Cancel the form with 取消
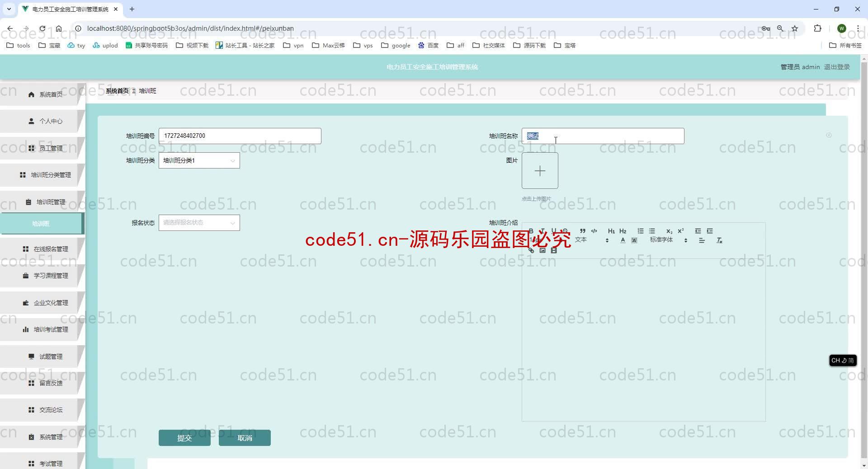This screenshot has width=868, height=469. (x=245, y=438)
